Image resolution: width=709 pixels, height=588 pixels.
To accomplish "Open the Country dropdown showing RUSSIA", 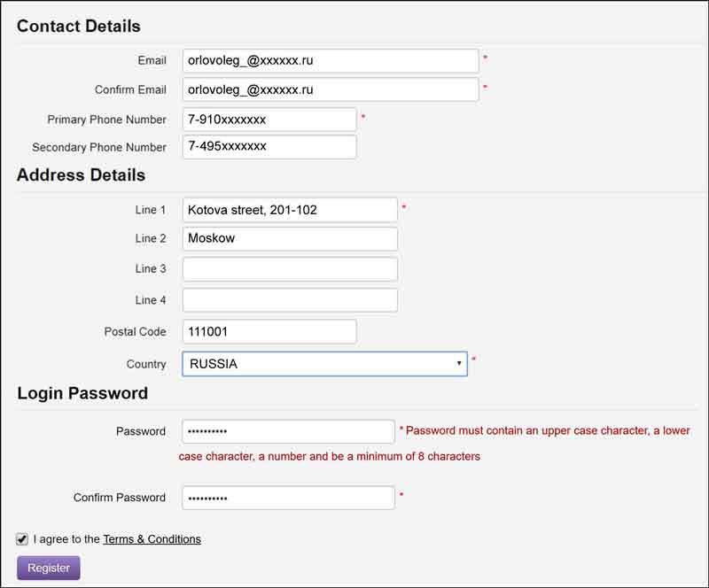I will coord(324,364).
